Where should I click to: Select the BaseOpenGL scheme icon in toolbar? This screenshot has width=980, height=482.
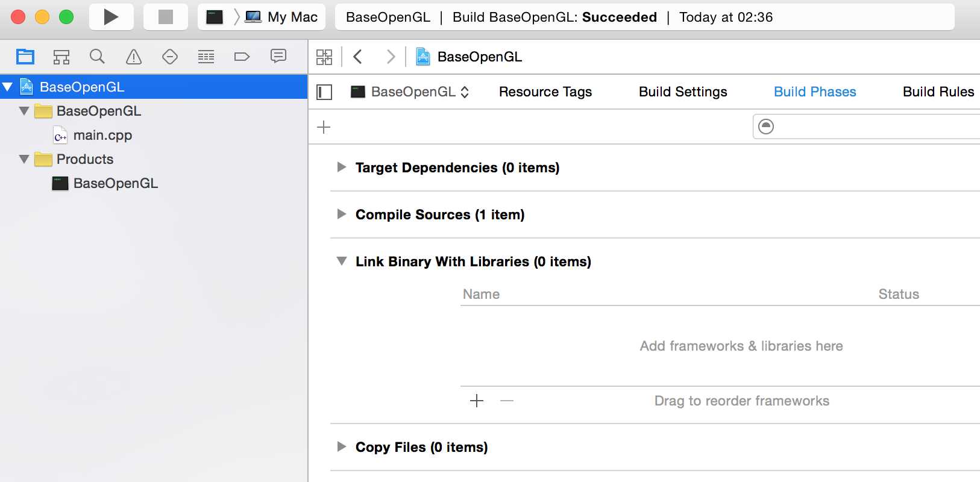click(215, 17)
